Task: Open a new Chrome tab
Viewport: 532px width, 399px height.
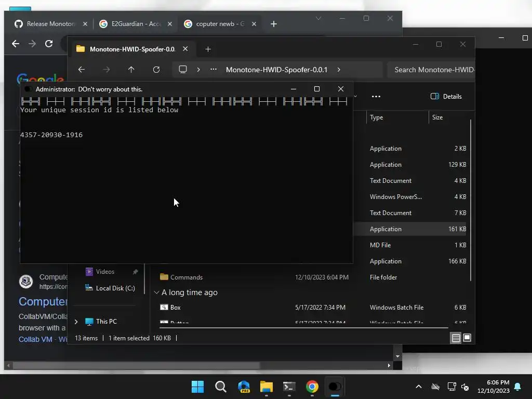Action: click(x=274, y=24)
